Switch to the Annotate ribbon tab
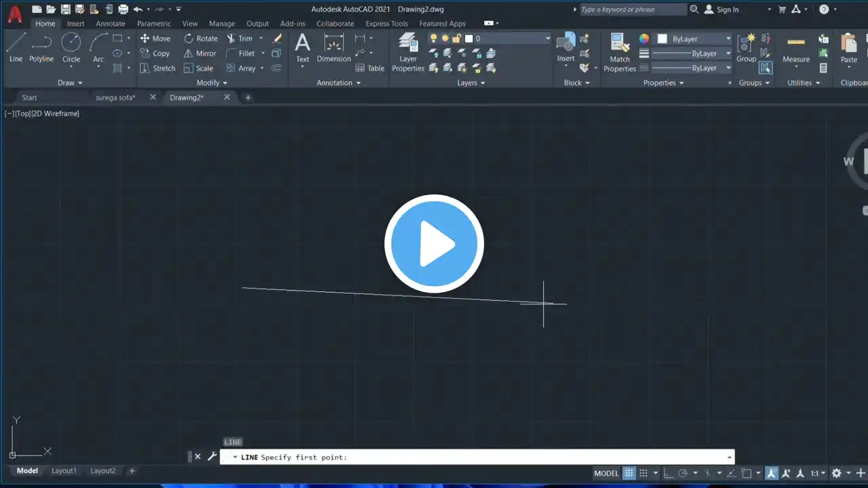Viewport: 868px width, 488px height. (x=110, y=24)
